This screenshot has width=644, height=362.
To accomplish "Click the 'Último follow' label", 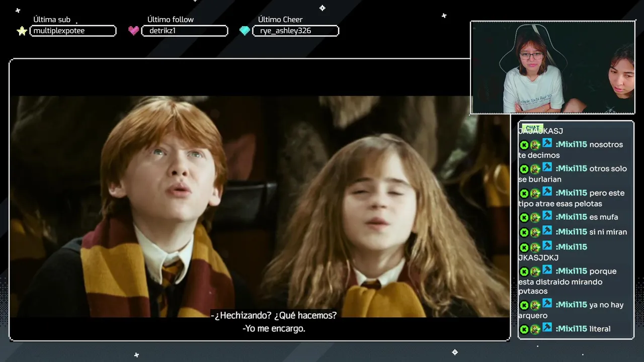I will point(171,20).
